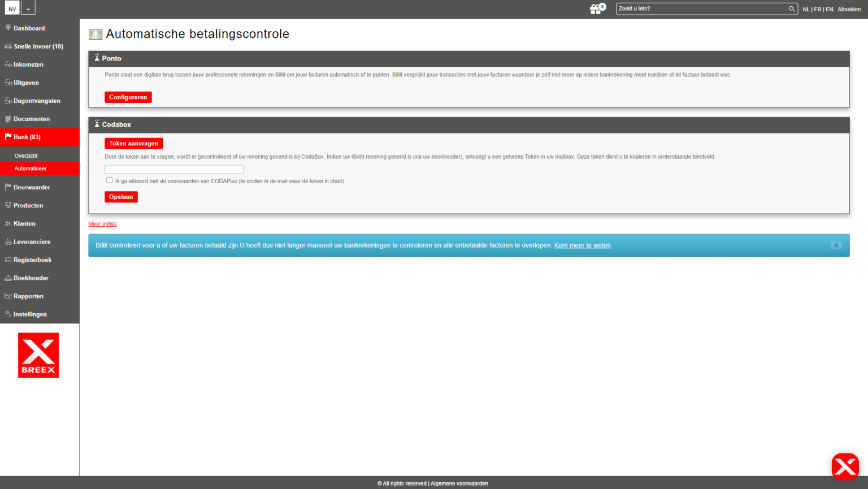Click the BREEX logo in sidebar
Image resolution: width=868 pixels, height=489 pixels.
click(38, 355)
